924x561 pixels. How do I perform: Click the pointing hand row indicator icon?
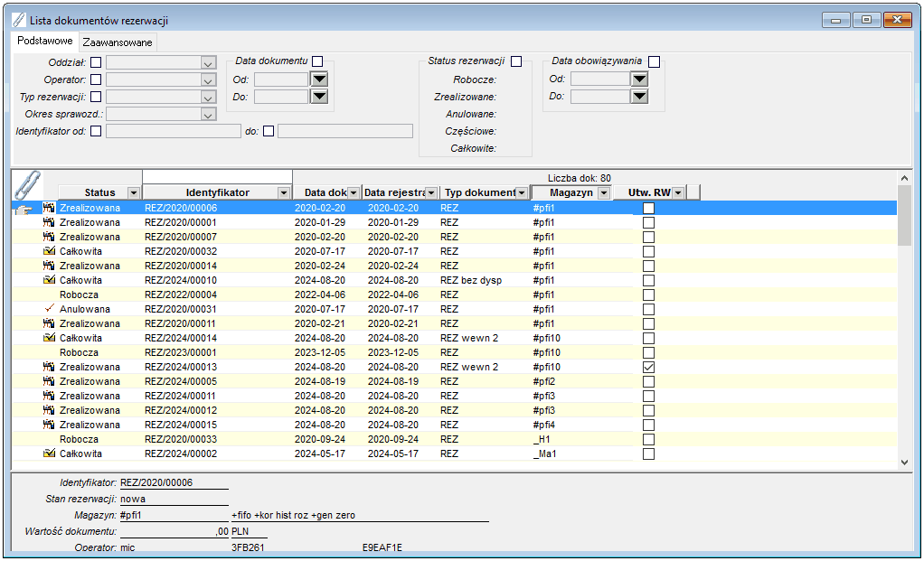[24, 209]
